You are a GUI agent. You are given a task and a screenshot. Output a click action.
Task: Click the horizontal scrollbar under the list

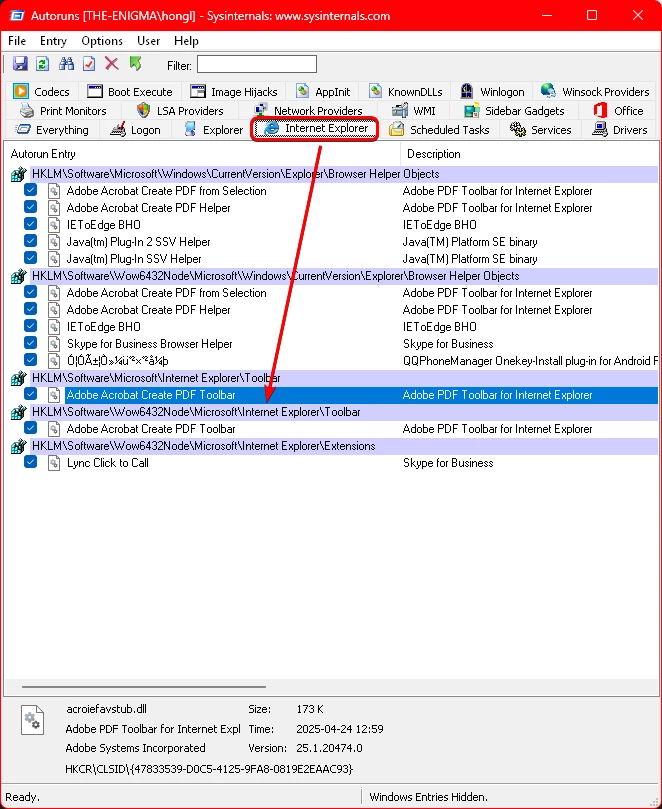(x=144, y=687)
